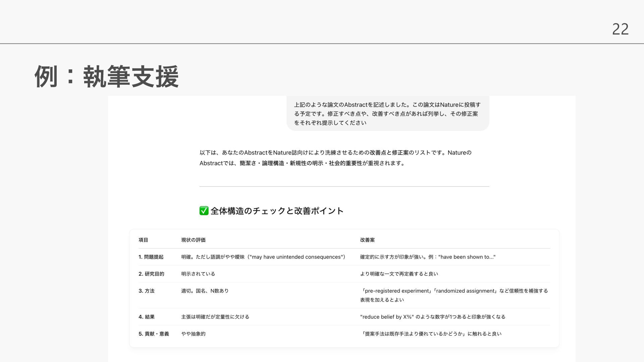Click the 現状の評価 column header
The image size is (644, 362).
tap(193, 240)
